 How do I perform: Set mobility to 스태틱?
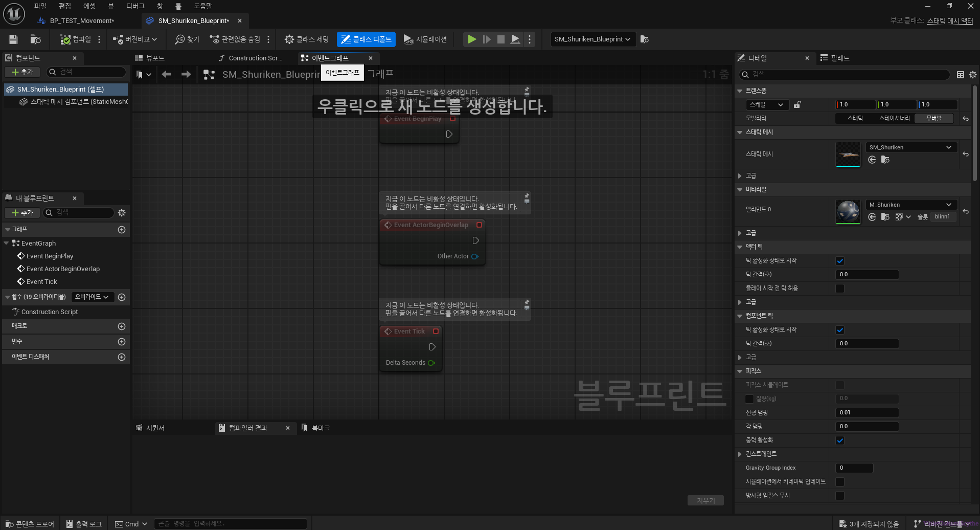855,118
